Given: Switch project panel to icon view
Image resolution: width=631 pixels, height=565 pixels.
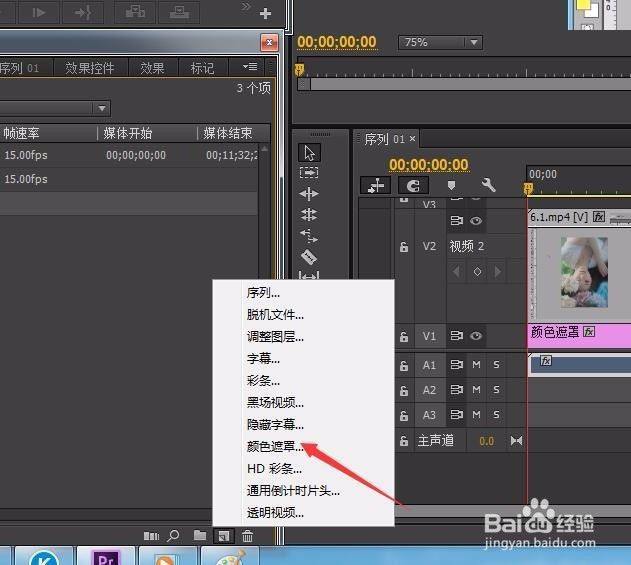Looking at the screenshot, I should pos(151,536).
